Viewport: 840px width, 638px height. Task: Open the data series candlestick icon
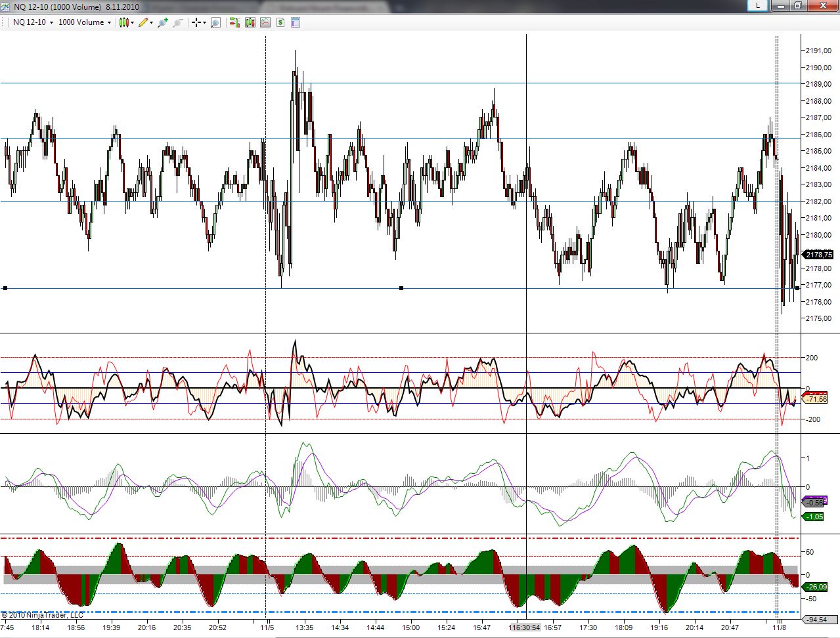(x=250, y=22)
